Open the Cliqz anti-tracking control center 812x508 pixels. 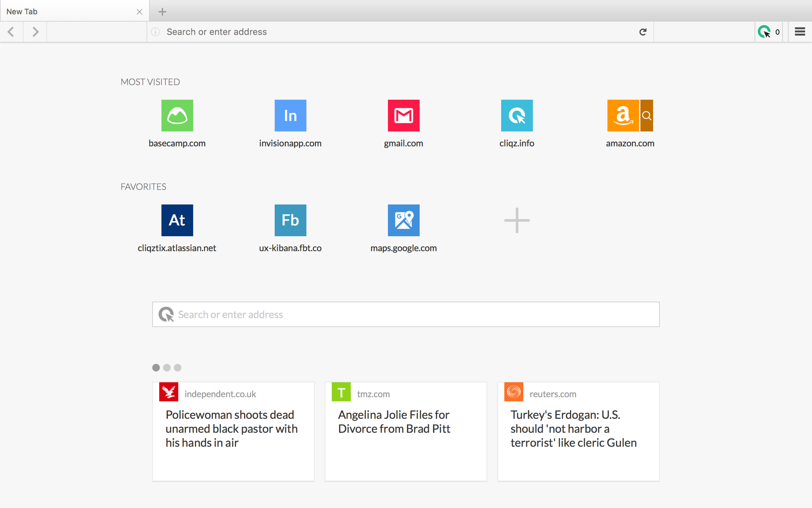769,32
